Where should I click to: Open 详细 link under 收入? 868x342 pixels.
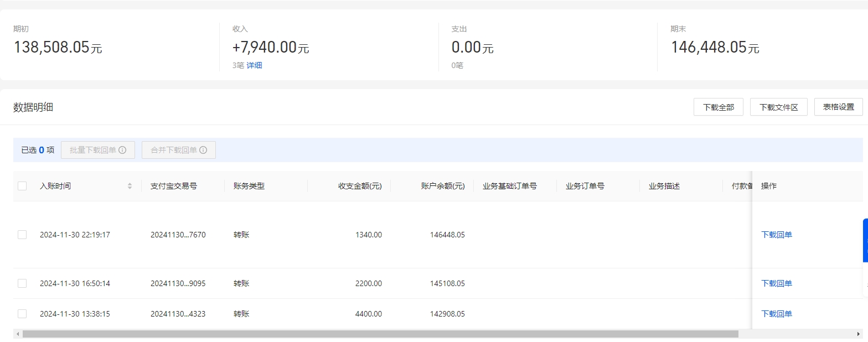[254, 65]
